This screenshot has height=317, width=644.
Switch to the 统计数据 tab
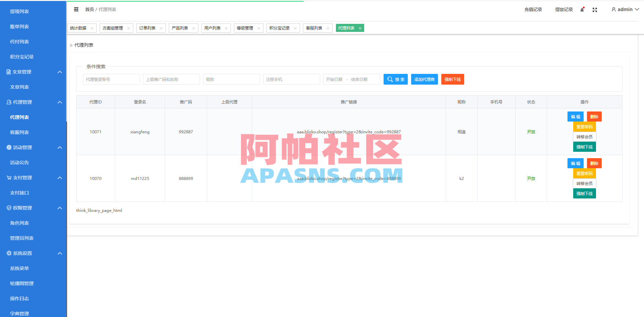coord(78,28)
